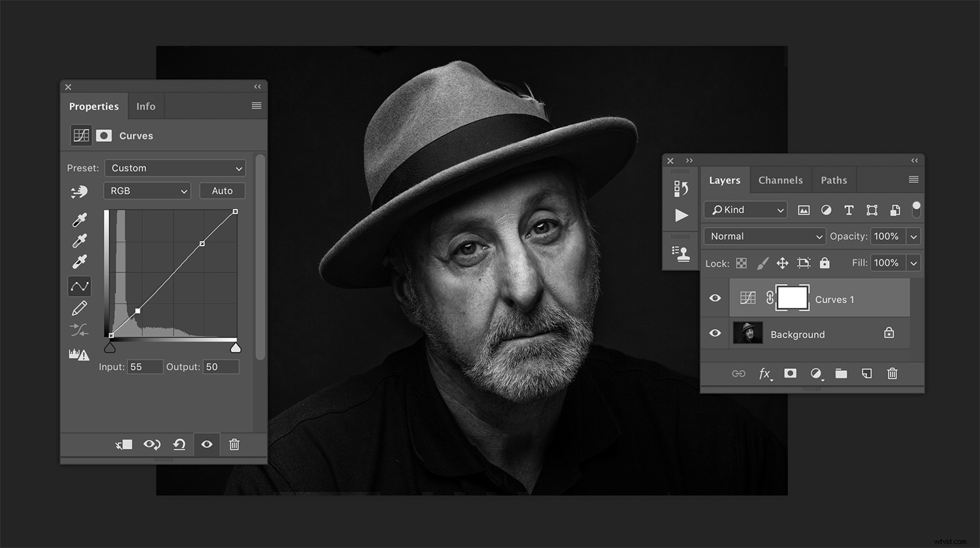Enable Lock position for the layer

[x=783, y=263]
